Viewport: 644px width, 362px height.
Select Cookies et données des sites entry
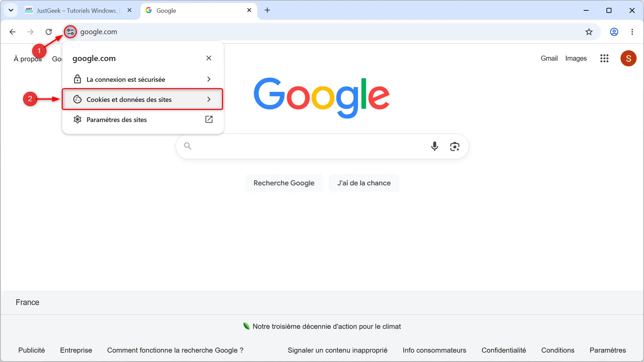pyautogui.click(x=143, y=99)
